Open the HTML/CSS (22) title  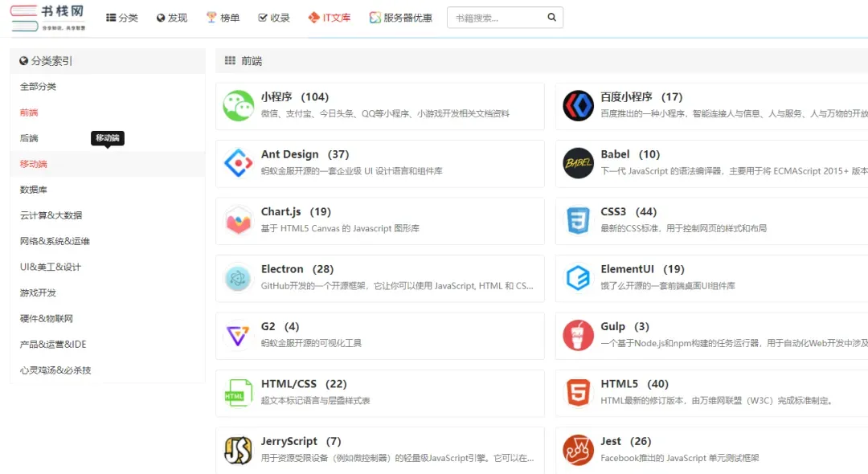[x=304, y=384]
